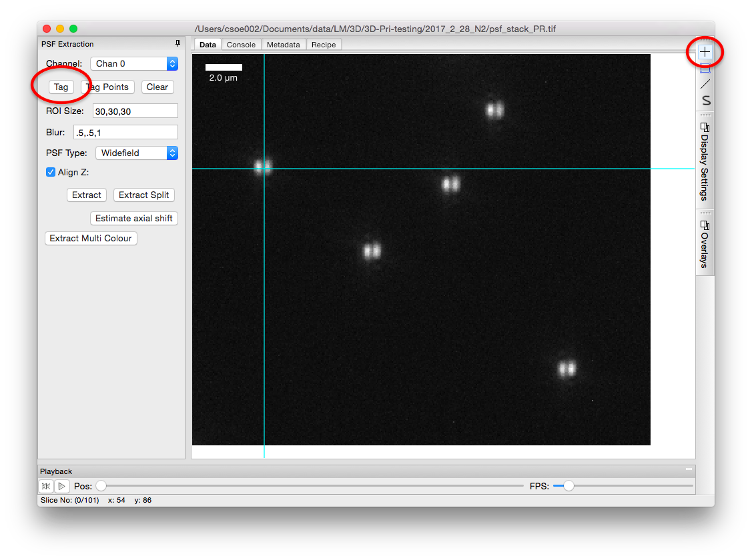Click the ROI Size input field
Screen dimensions: 752x560
click(x=135, y=111)
